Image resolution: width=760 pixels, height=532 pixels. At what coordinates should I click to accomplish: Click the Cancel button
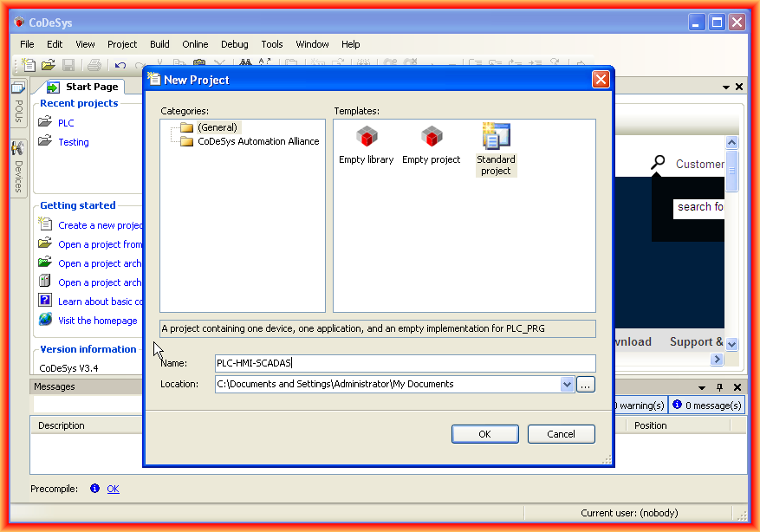[561, 434]
